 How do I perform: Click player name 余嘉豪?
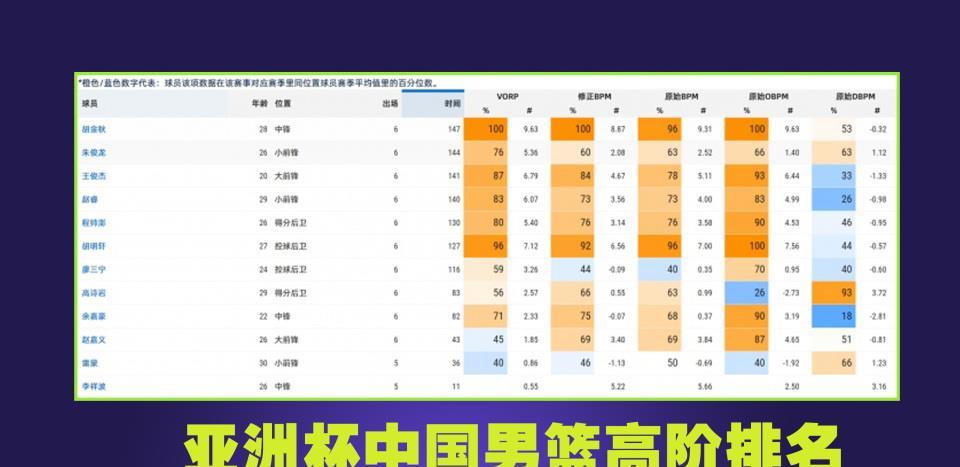[96, 316]
